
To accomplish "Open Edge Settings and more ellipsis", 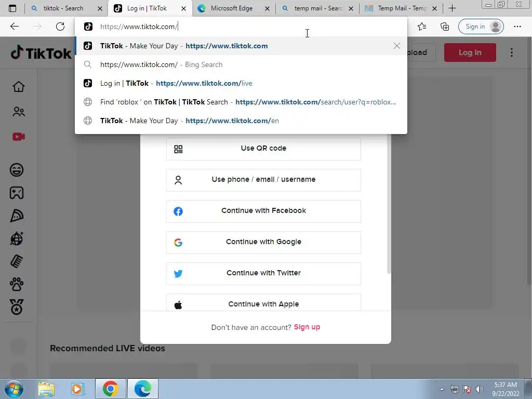I will (x=517, y=26).
